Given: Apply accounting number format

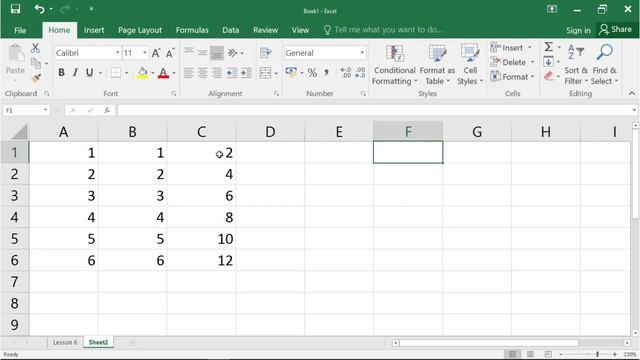Looking at the screenshot, I should tap(291, 73).
